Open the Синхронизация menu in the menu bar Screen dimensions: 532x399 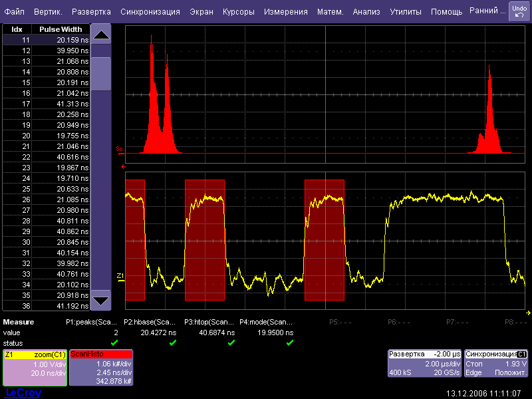[x=150, y=12]
